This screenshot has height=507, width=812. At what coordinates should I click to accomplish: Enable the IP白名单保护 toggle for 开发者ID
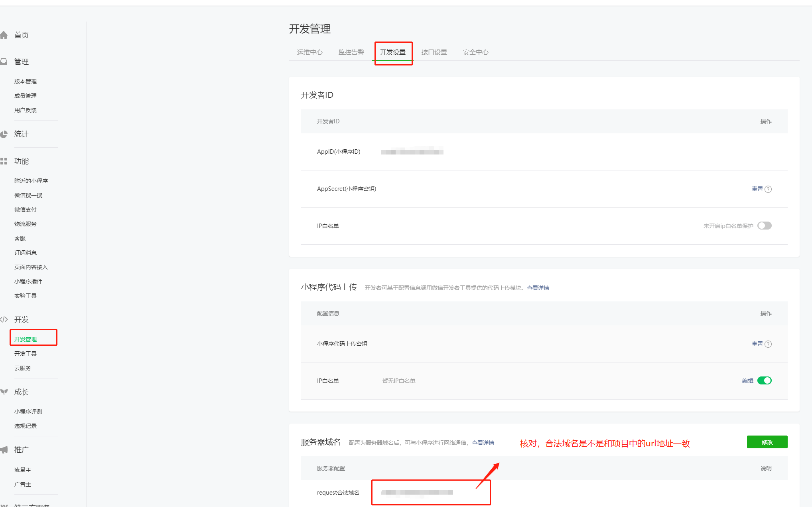[764, 226]
